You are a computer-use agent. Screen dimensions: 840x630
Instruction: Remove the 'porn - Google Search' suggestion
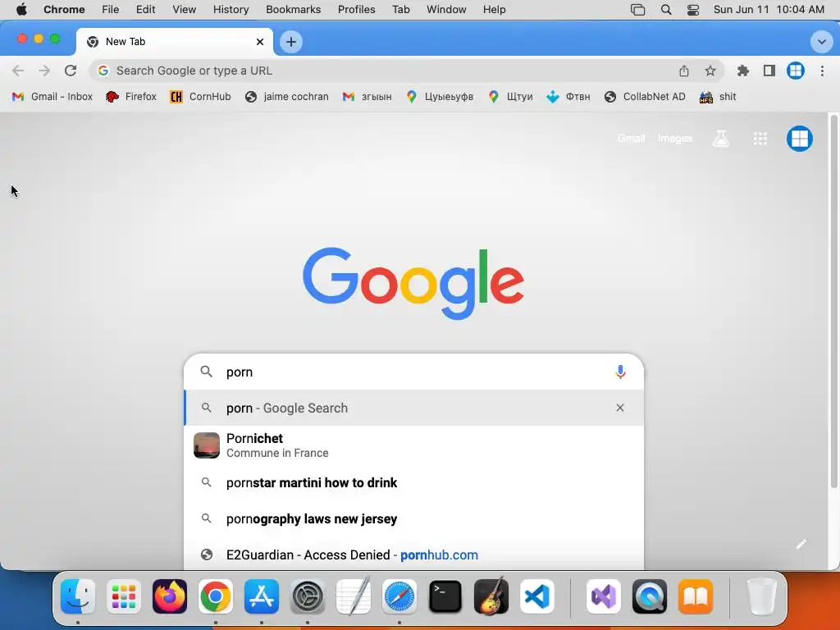coord(620,408)
